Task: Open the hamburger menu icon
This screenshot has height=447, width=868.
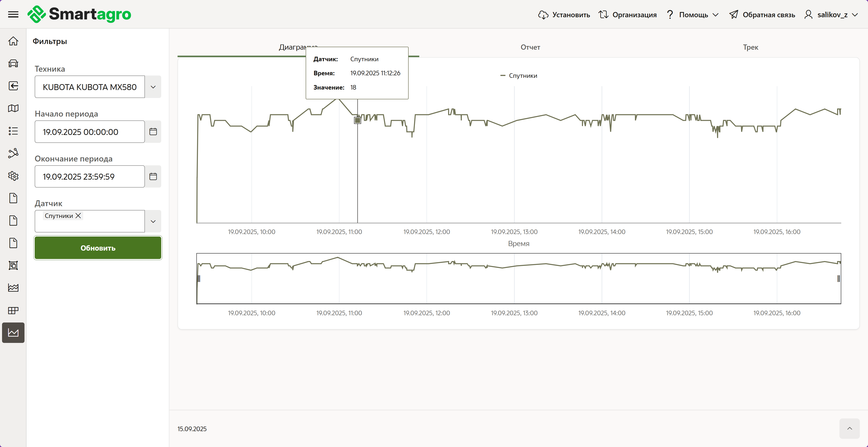Action: point(13,15)
